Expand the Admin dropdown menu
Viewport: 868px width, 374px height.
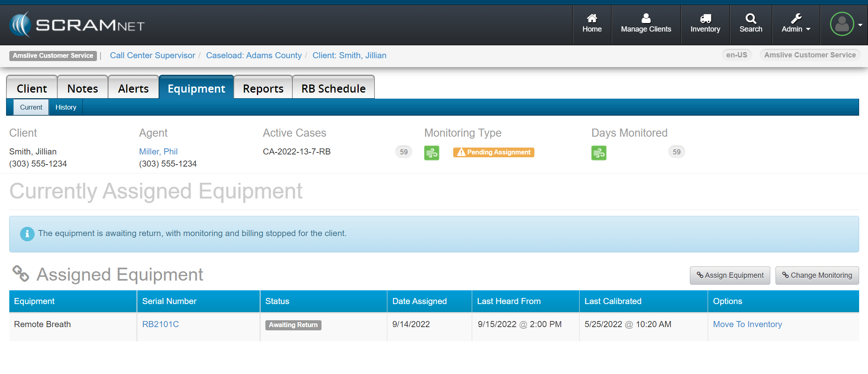pyautogui.click(x=796, y=23)
